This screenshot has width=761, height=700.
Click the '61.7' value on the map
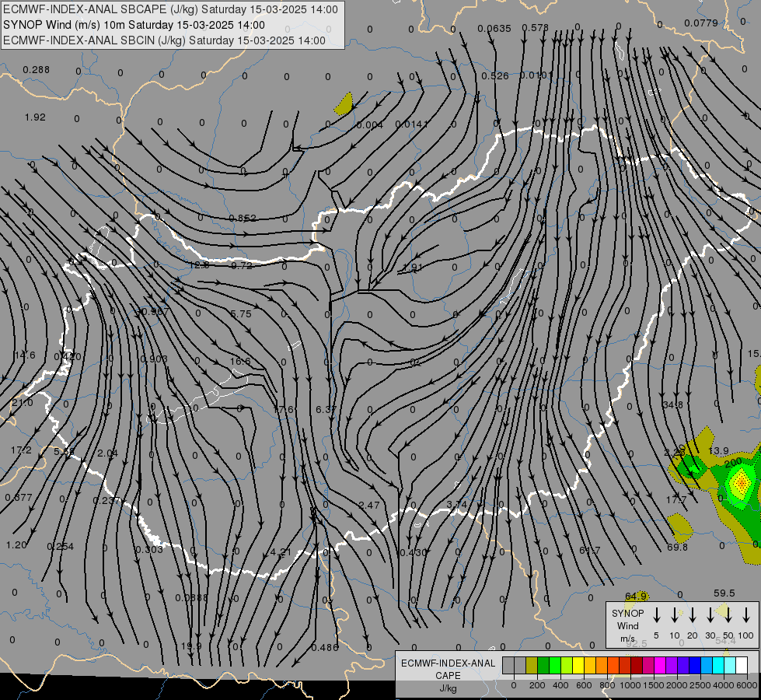pyautogui.click(x=590, y=551)
